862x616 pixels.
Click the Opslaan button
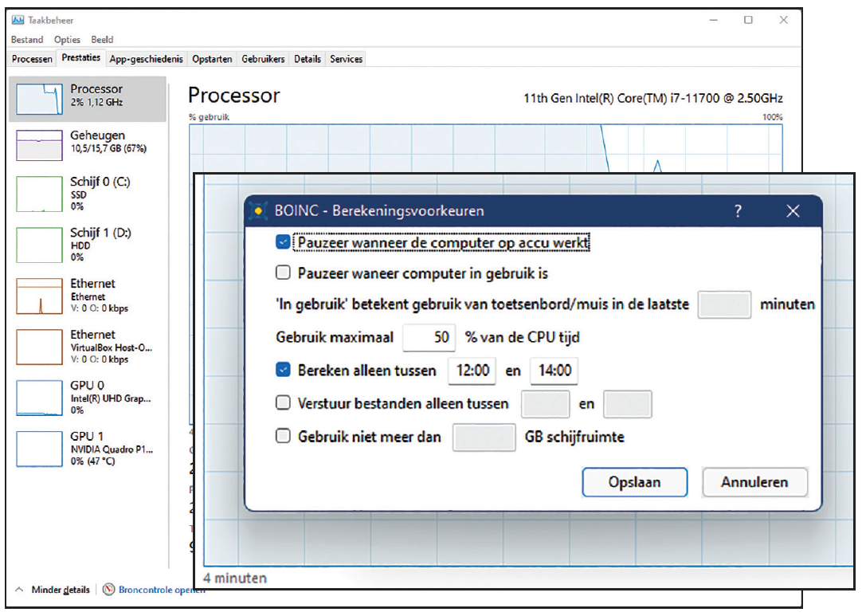[x=635, y=482]
